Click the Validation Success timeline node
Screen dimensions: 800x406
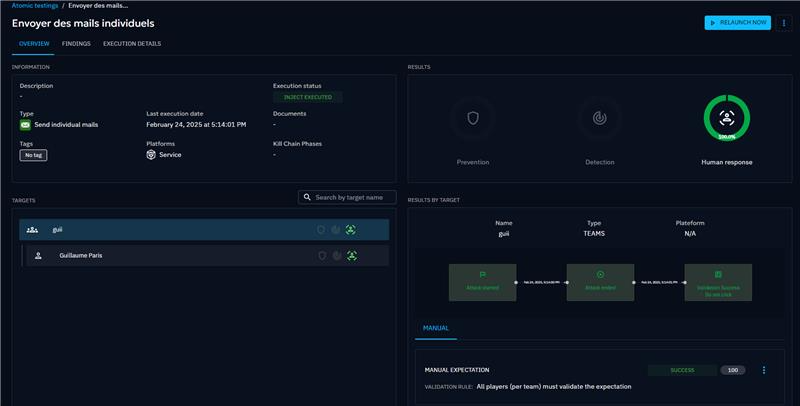point(718,282)
